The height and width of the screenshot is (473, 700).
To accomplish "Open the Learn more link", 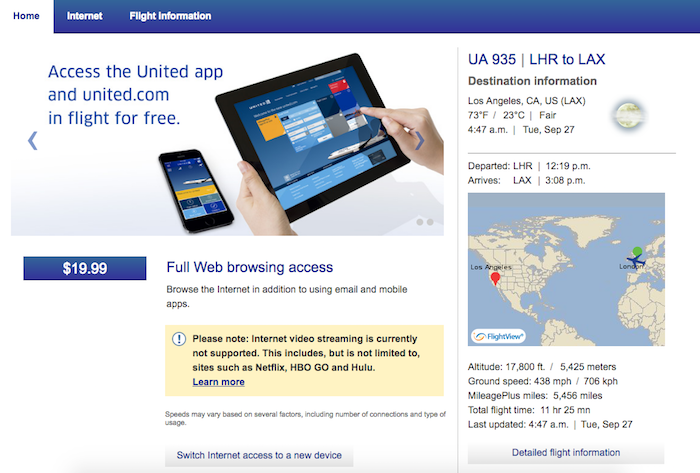I will [x=218, y=382].
